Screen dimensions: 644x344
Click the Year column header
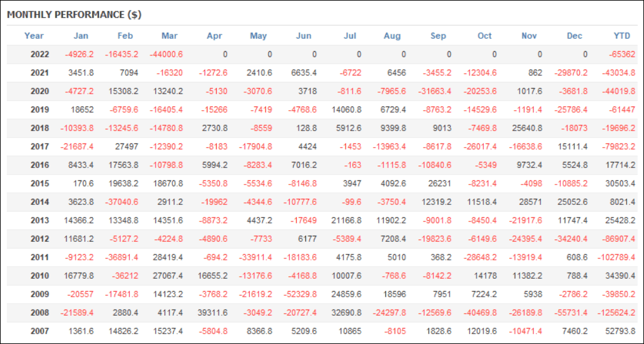point(34,36)
